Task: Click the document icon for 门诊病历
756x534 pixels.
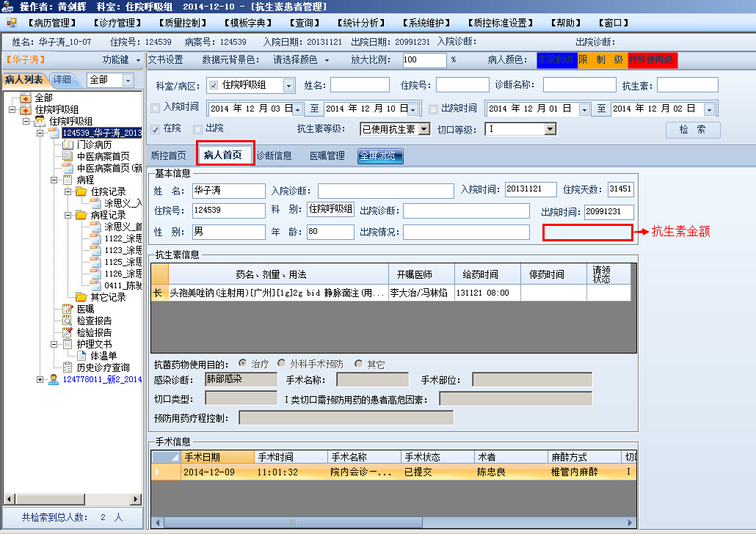Action: coord(68,145)
